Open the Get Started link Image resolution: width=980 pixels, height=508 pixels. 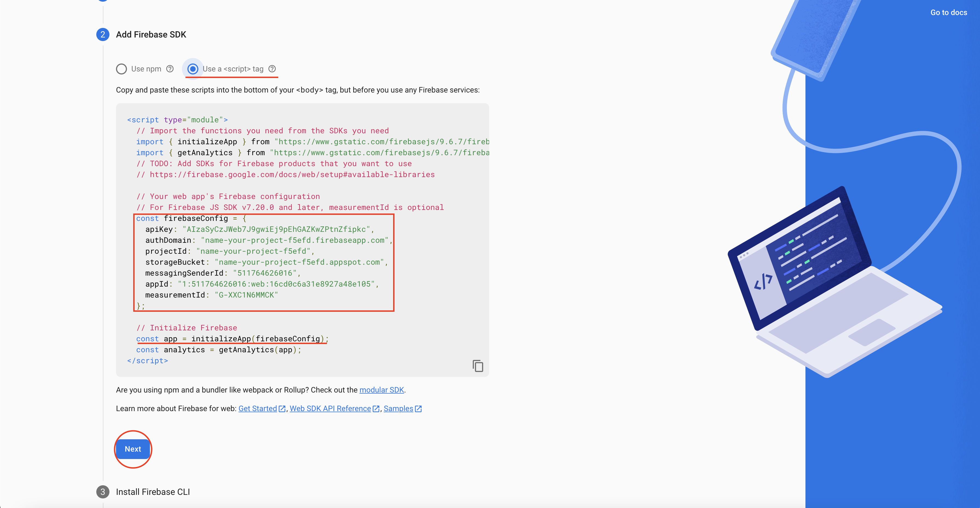(x=257, y=408)
